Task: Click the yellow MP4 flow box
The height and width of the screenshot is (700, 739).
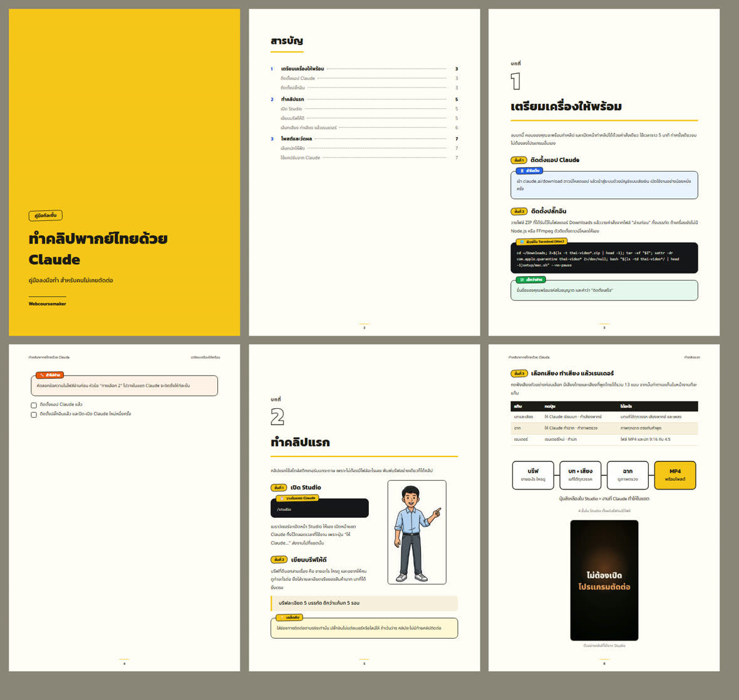Action: pos(675,475)
